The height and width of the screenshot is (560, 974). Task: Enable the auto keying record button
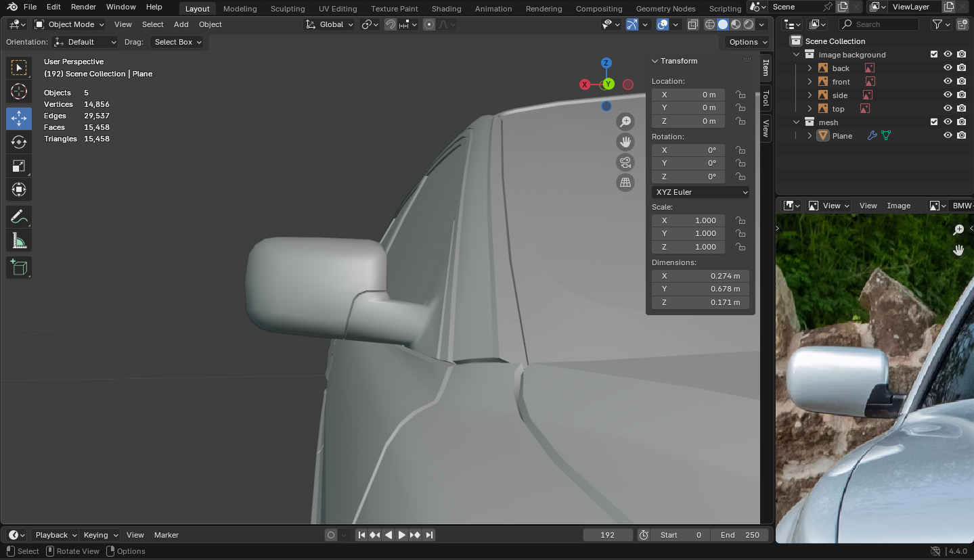(x=331, y=535)
